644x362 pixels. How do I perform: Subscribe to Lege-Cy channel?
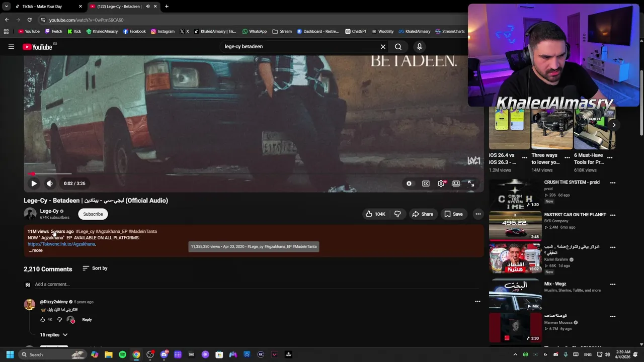coord(93,214)
